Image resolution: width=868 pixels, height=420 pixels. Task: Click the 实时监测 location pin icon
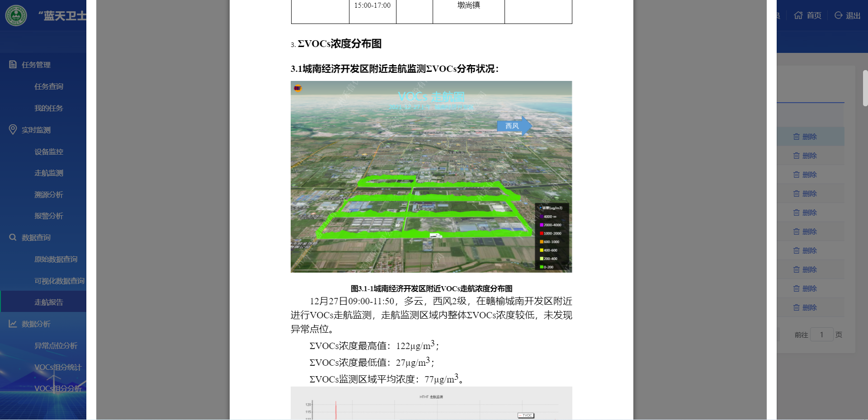(x=13, y=130)
